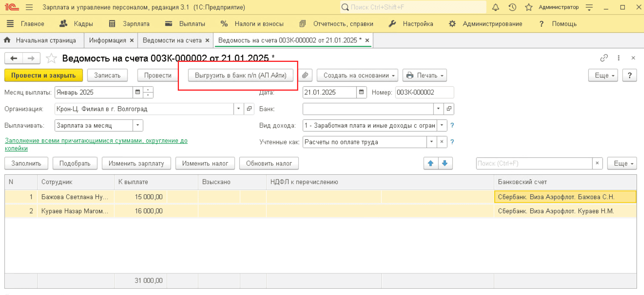Switch to 'Ведомости на счета' tab
The width and height of the screenshot is (644, 295).
coord(172,40)
